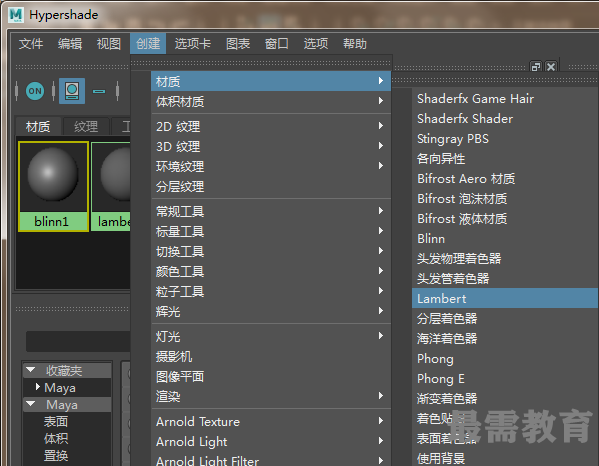Expand the 粒子工具 submenu
The height and width of the screenshot is (466, 599).
(x=271, y=291)
